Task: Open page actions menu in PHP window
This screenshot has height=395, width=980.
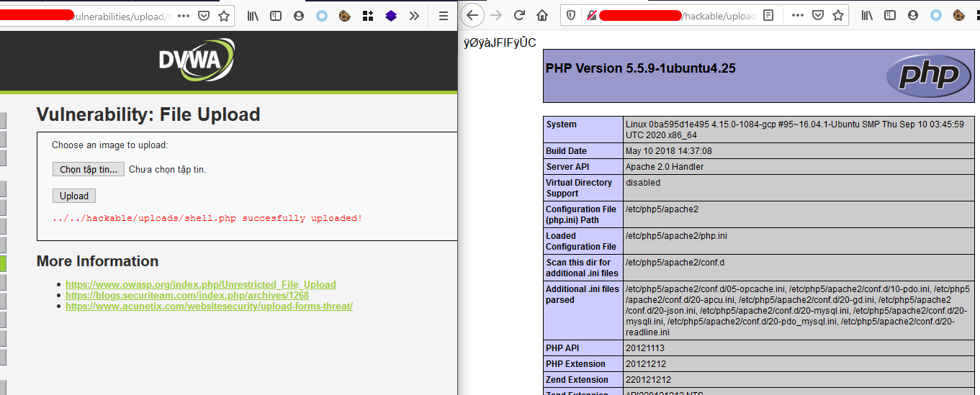Action: point(798,15)
